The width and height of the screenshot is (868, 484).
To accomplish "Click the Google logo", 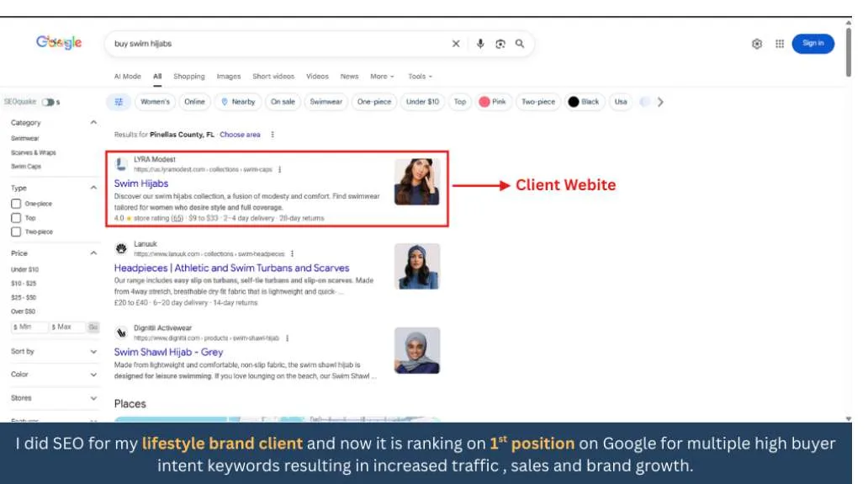I will coord(59,43).
